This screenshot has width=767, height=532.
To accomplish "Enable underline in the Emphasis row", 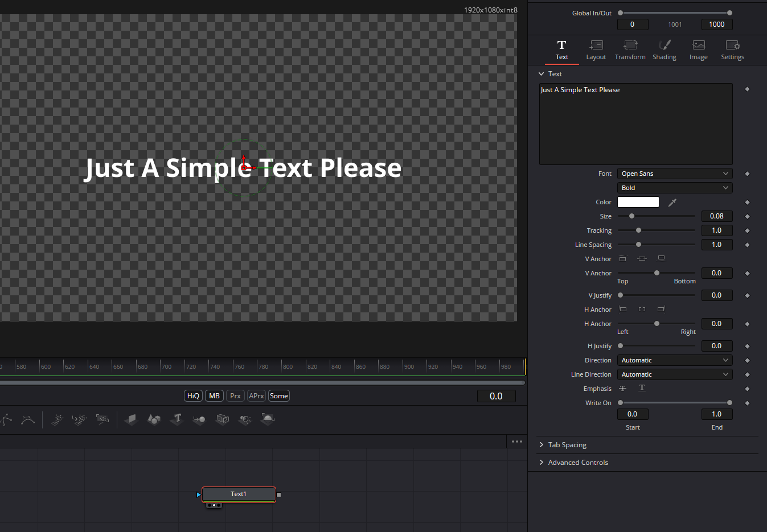I will [642, 388].
